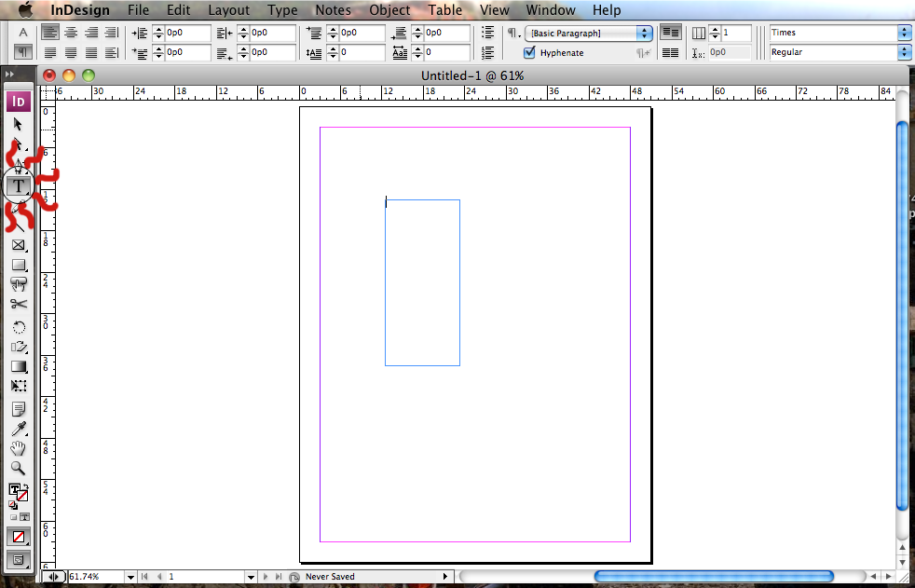Click the Bulleted List icon
This screenshot has height=588, width=915.
(x=488, y=33)
